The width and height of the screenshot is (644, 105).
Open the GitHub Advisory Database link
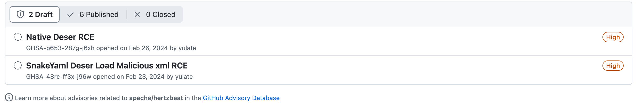point(241,98)
